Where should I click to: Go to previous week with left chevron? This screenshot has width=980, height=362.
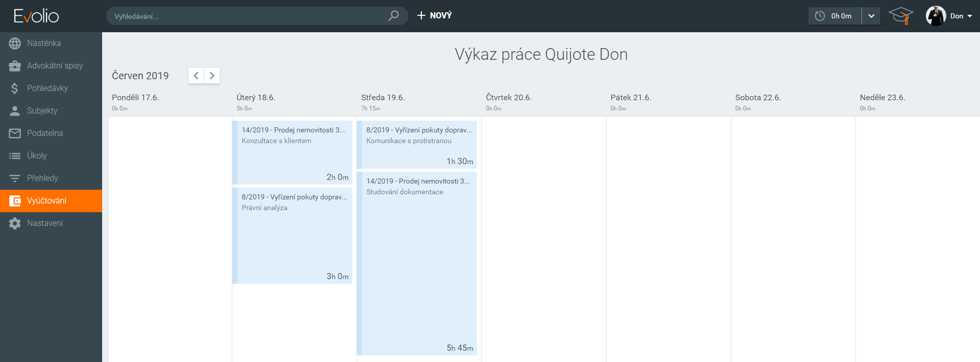[196, 76]
